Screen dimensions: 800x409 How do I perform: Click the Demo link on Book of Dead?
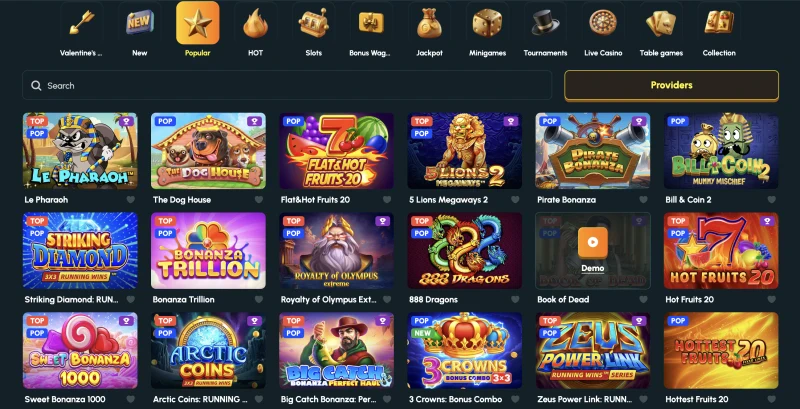tap(592, 268)
